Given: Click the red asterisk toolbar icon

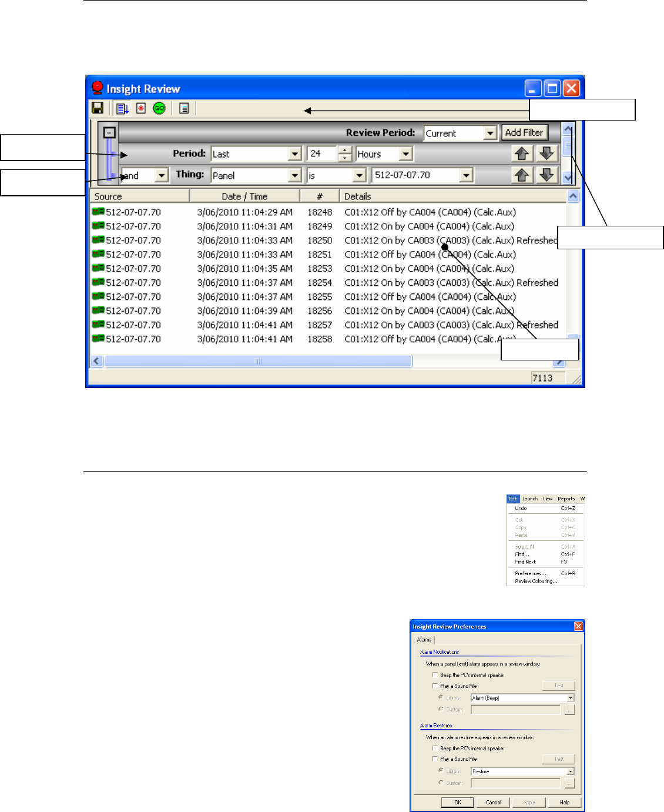Looking at the screenshot, I should (x=141, y=108).
